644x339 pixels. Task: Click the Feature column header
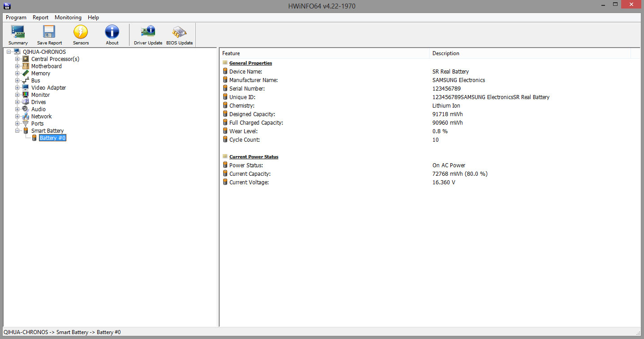click(324, 53)
